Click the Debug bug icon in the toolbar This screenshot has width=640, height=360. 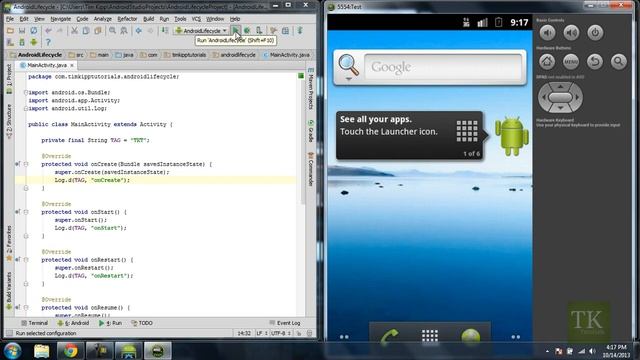[247, 31]
